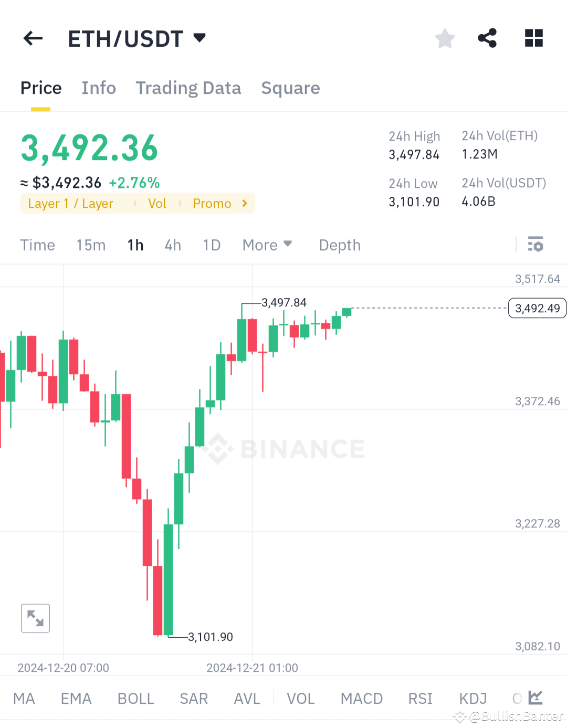Toggle the MA indicator
The height and width of the screenshot is (728, 567).
pos(24,698)
